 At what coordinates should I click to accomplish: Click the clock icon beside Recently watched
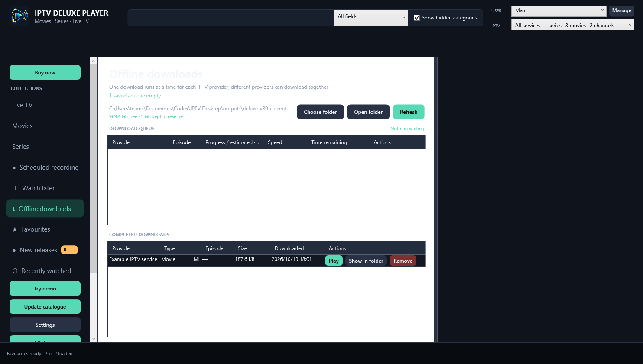pos(15,271)
